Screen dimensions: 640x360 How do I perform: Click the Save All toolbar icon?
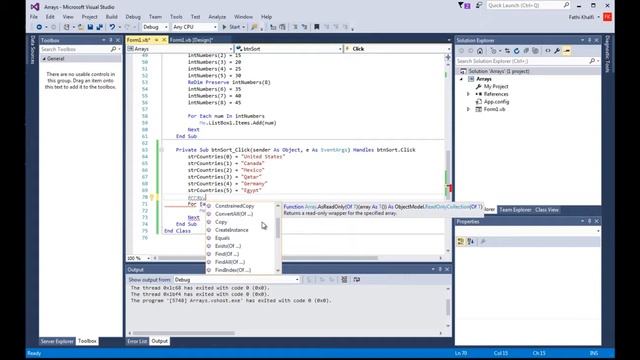click(x=99, y=27)
